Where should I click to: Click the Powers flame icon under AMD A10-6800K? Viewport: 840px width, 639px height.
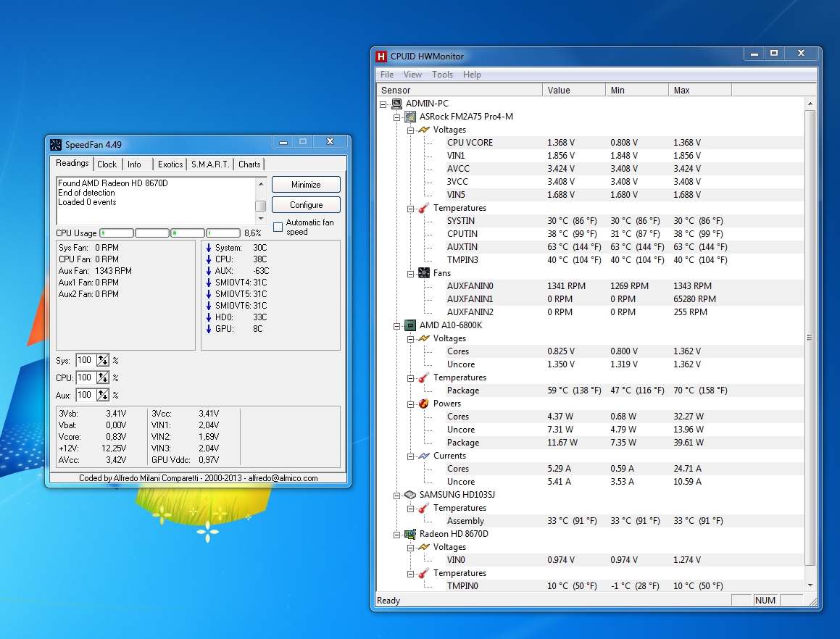(424, 404)
